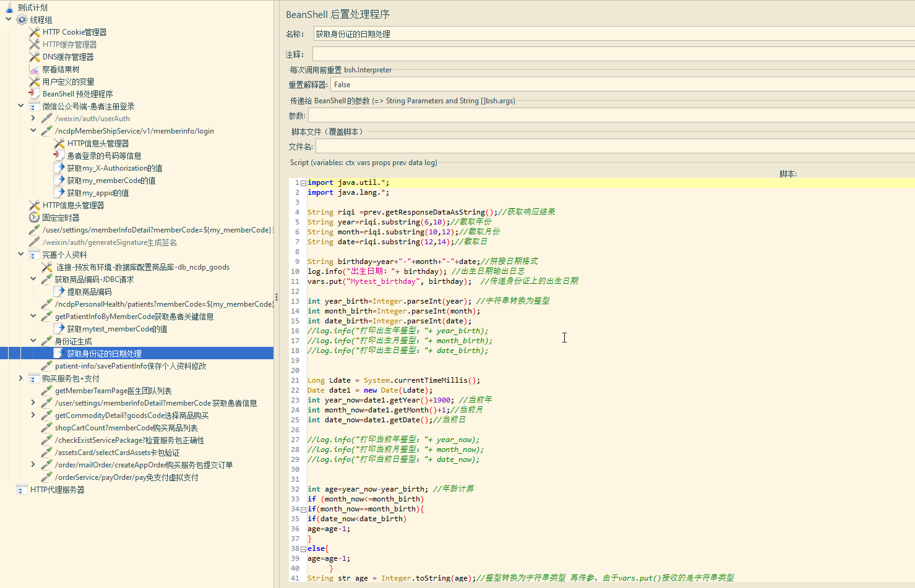The width and height of the screenshot is (915, 588).
Task: Fold the else block at line 38
Action: (x=303, y=549)
